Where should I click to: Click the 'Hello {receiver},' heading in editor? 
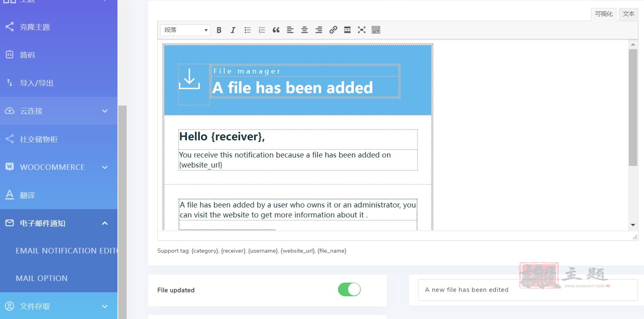(x=222, y=137)
